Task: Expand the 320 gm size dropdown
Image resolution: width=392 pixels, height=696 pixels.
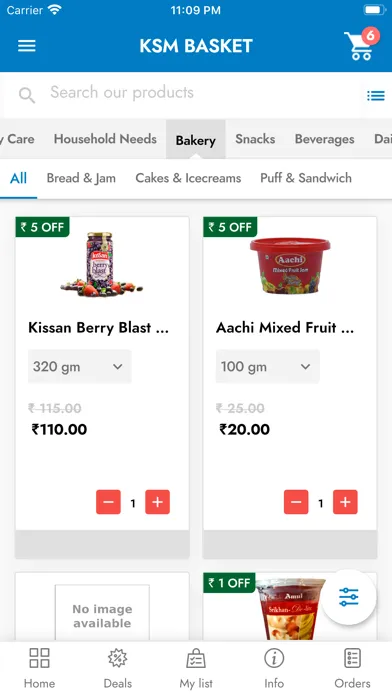Action: tap(79, 367)
